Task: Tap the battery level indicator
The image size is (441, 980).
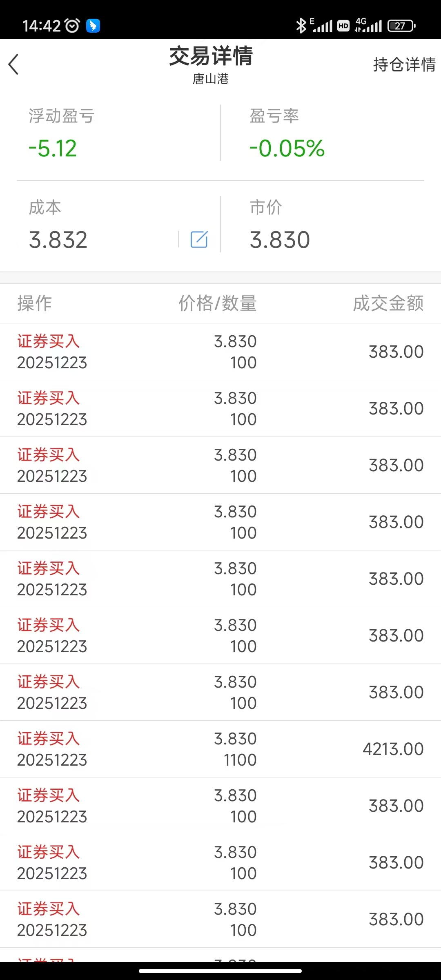Action: click(401, 26)
